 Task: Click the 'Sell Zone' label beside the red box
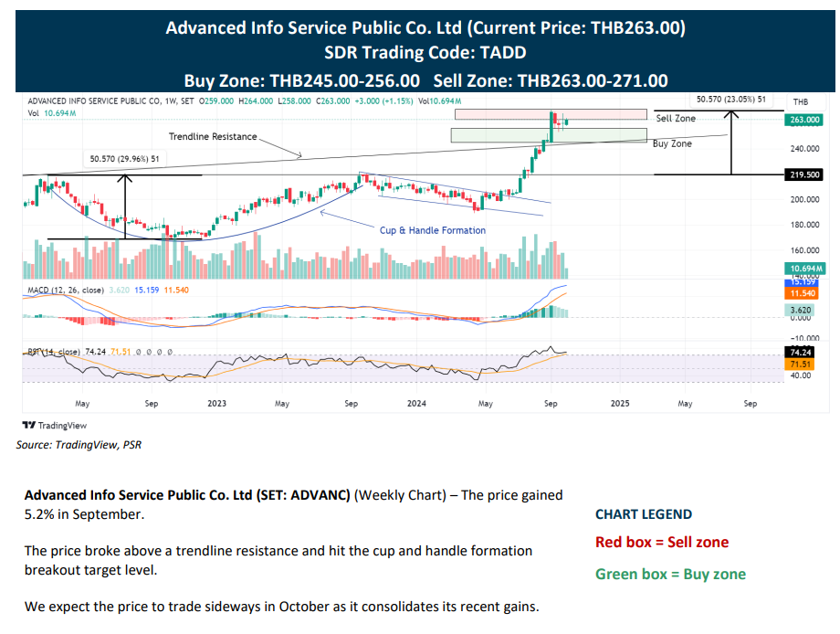(676, 119)
